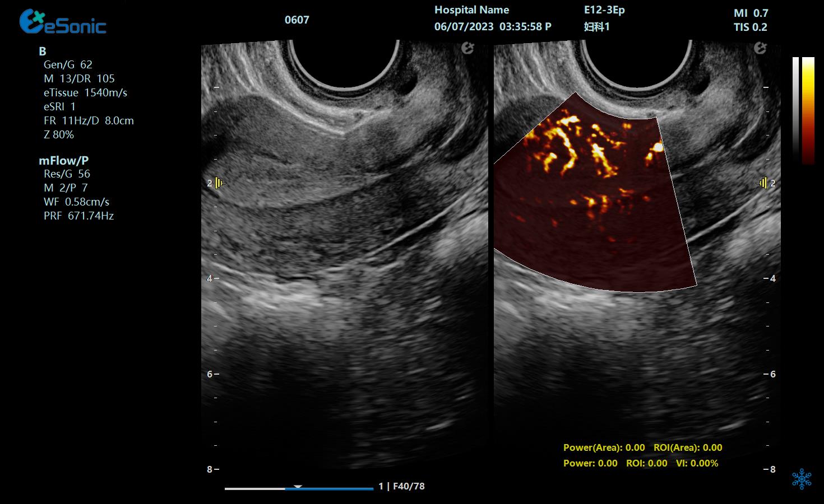Select the B mode label

[x=43, y=52]
